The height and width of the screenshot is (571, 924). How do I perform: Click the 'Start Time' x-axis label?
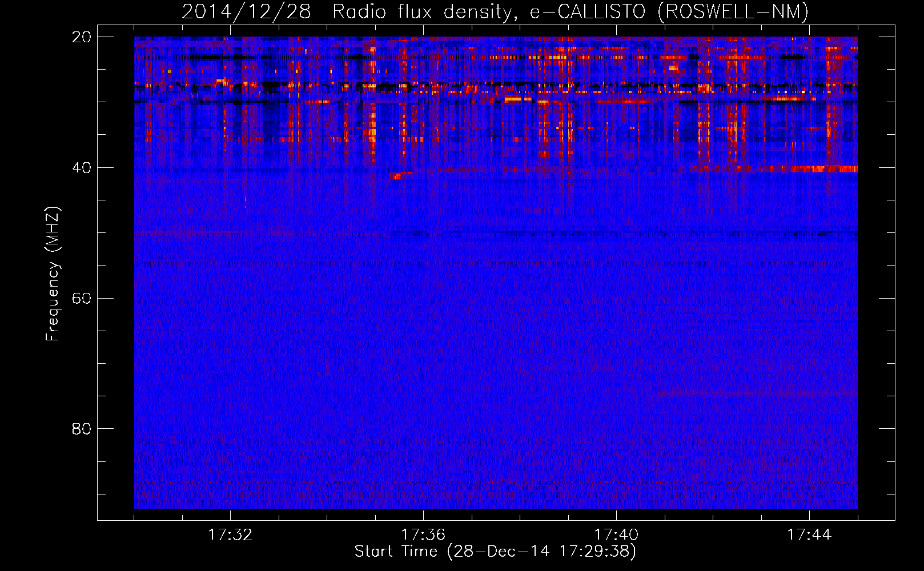coord(495,552)
